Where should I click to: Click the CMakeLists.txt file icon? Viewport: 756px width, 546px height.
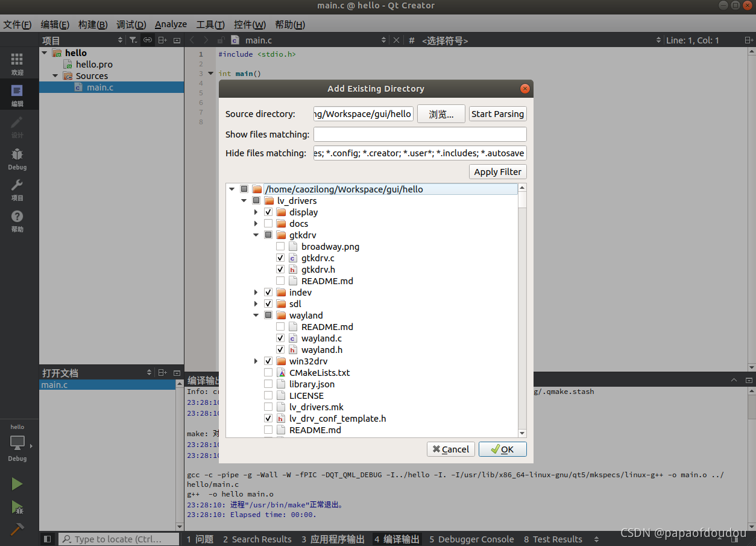pos(280,372)
